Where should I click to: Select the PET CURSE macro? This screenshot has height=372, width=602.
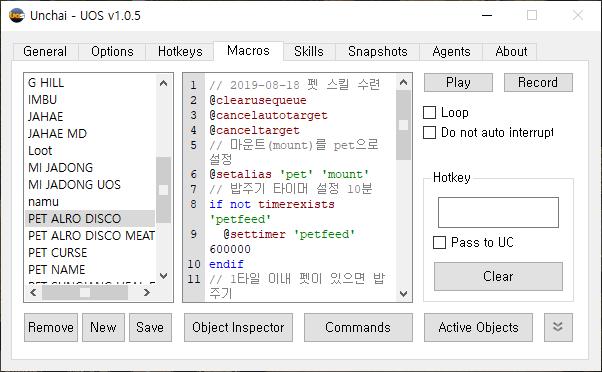tap(91, 253)
